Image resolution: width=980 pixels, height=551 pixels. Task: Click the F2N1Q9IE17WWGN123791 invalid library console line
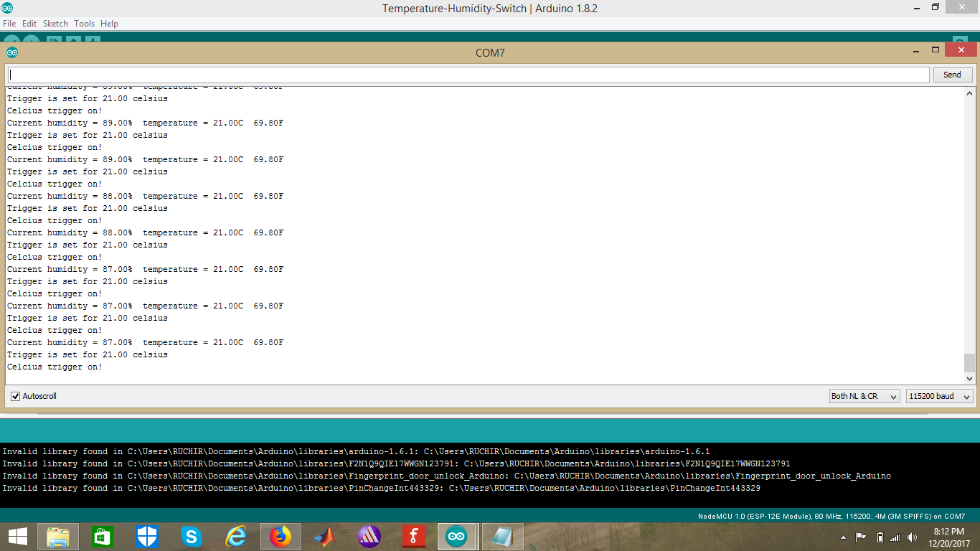point(396,463)
